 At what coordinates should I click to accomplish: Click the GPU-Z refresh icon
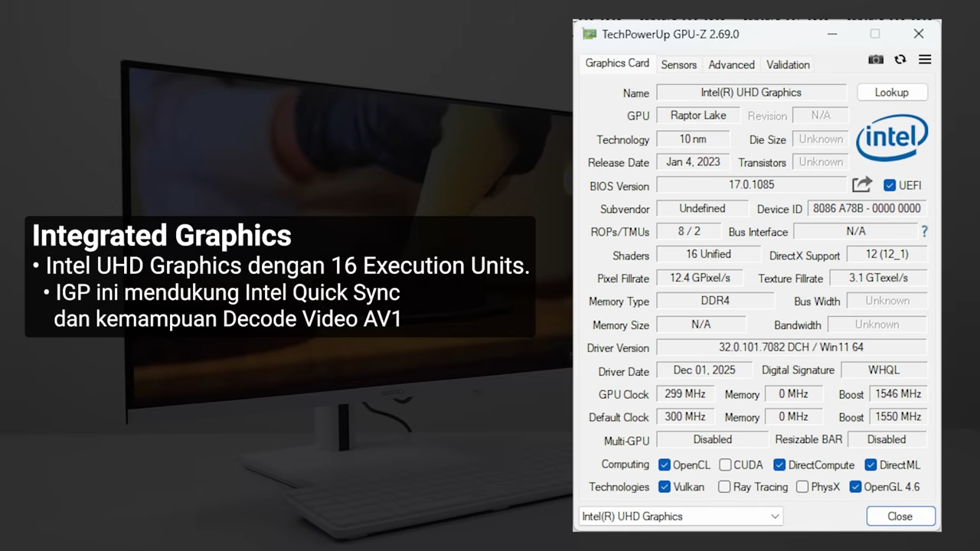[x=900, y=60]
